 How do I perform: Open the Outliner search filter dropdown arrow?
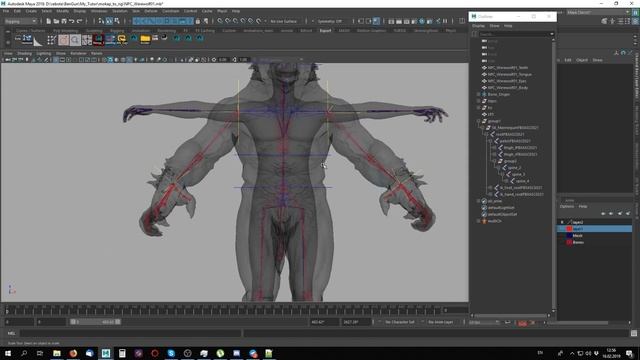[x=552, y=34]
